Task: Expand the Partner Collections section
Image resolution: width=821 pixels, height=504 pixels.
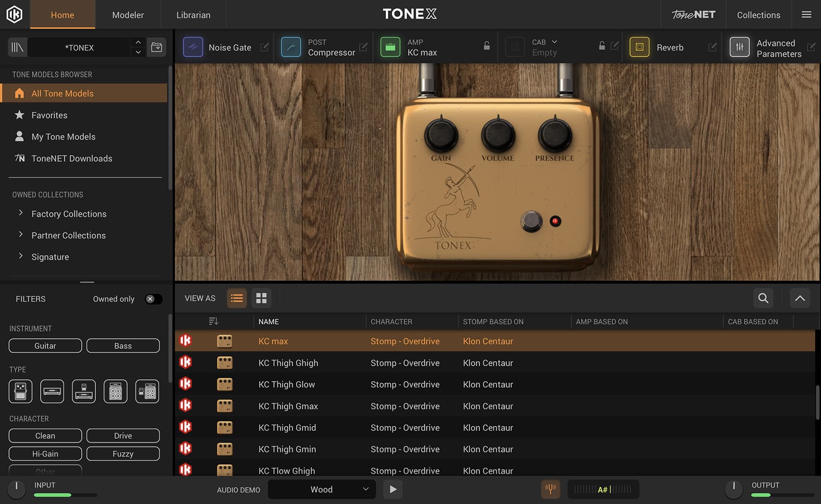Action: [x=21, y=234]
